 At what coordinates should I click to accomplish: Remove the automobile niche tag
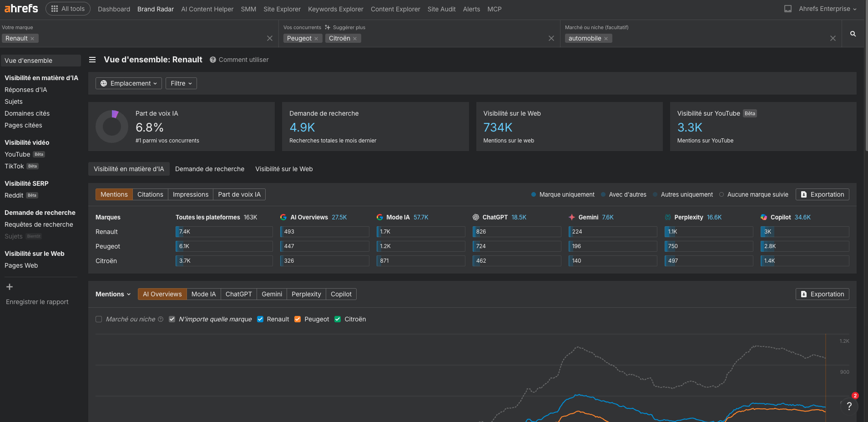coord(606,38)
